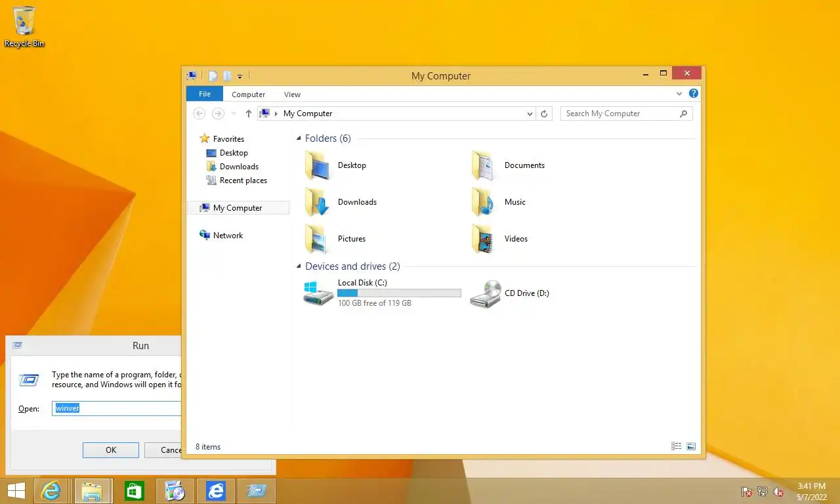Click the My Computer breadcrumb in address bar
This screenshot has width=840, height=504.
coord(308,114)
